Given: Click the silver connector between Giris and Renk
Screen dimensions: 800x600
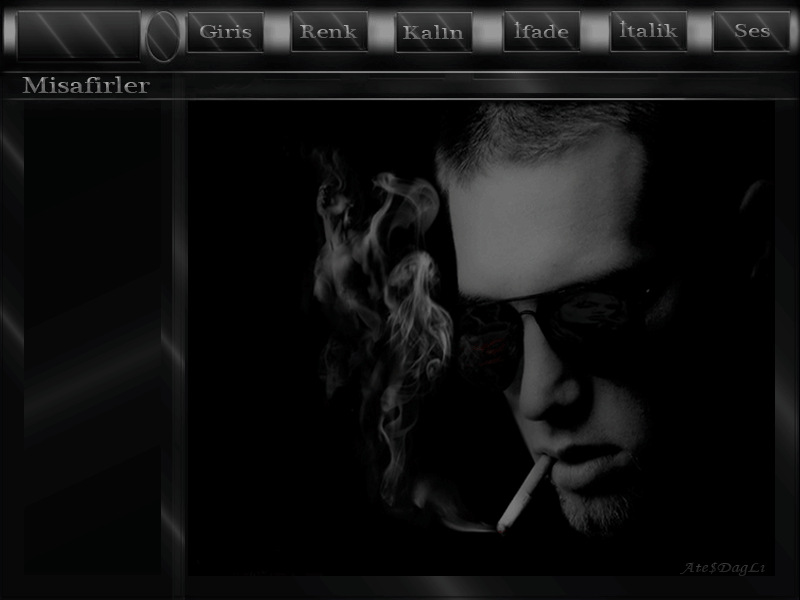Looking at the screenshot, I should pyautogui.click(x=277, y=33).
